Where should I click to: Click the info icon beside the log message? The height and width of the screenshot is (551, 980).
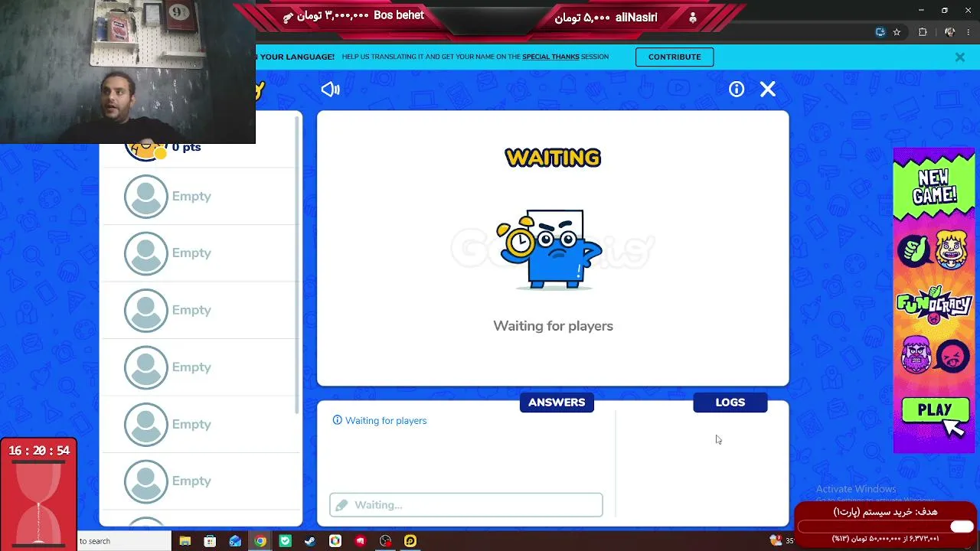click(x=337, y=420)
